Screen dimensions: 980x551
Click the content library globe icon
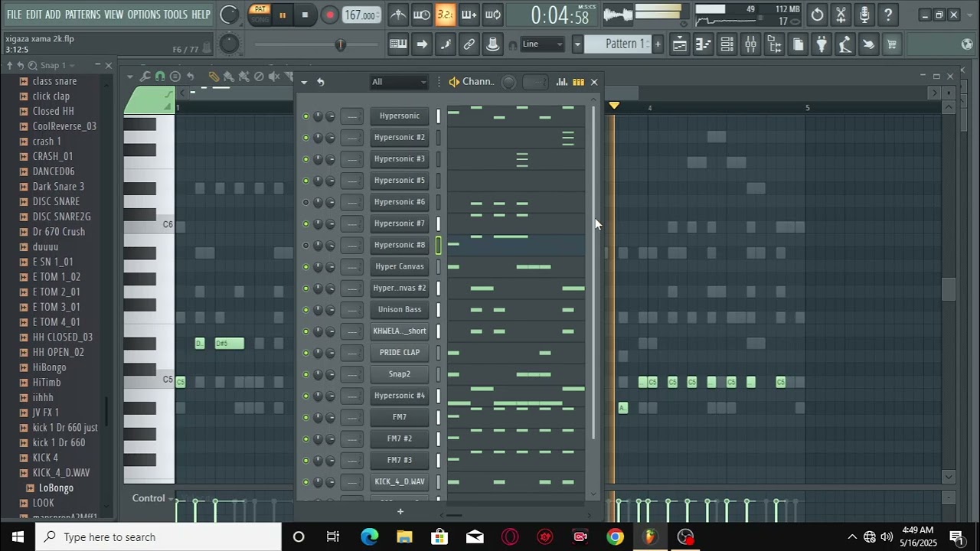coord(967,44)
